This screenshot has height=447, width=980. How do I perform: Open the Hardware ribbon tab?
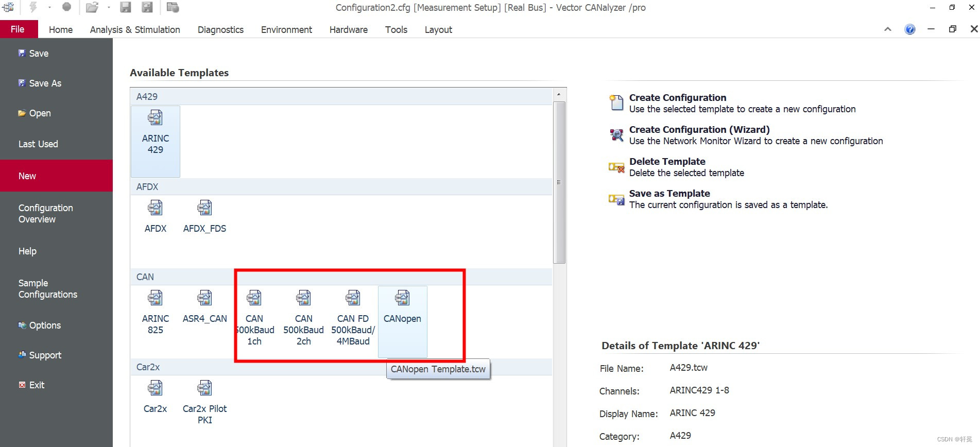point(349,29)
